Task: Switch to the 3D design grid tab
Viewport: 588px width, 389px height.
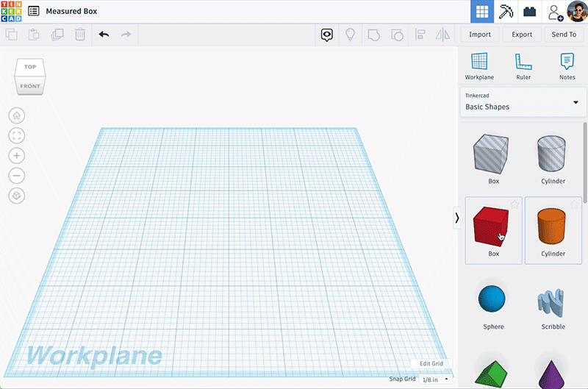Action: point(482,12)
